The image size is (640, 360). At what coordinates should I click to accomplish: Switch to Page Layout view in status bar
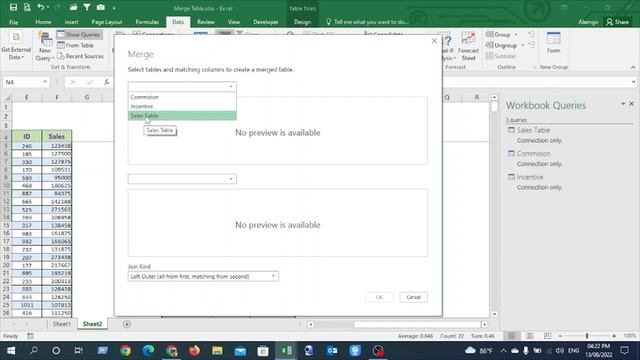pos(529,336)
